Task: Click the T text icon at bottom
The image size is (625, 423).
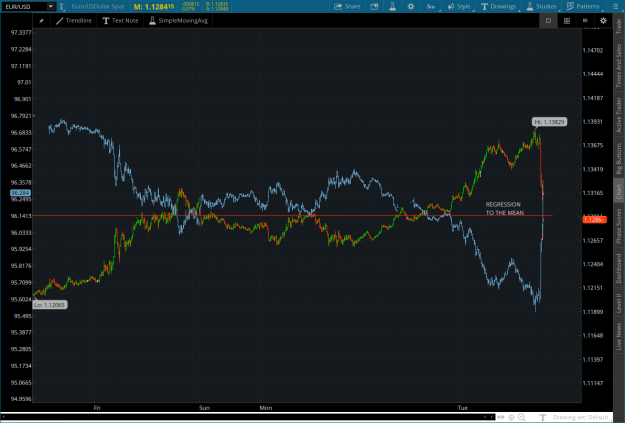Action: pos(542,417)
